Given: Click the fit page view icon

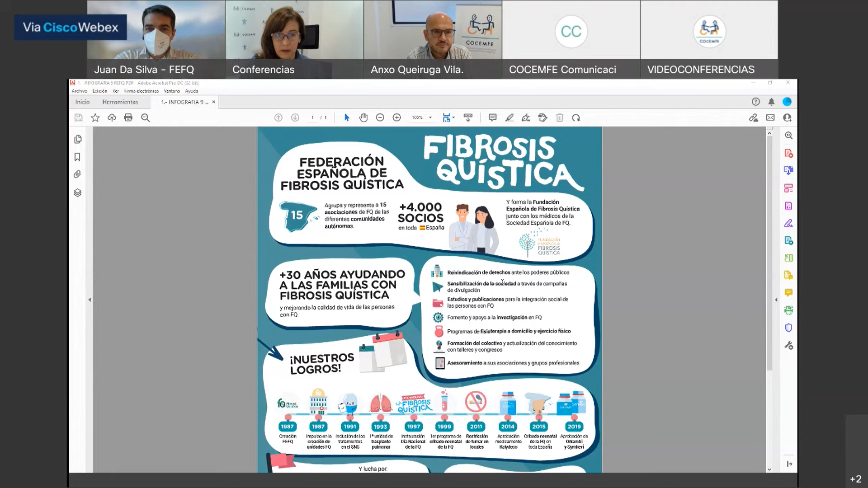Looking at the screenshot, I should 446,118.
